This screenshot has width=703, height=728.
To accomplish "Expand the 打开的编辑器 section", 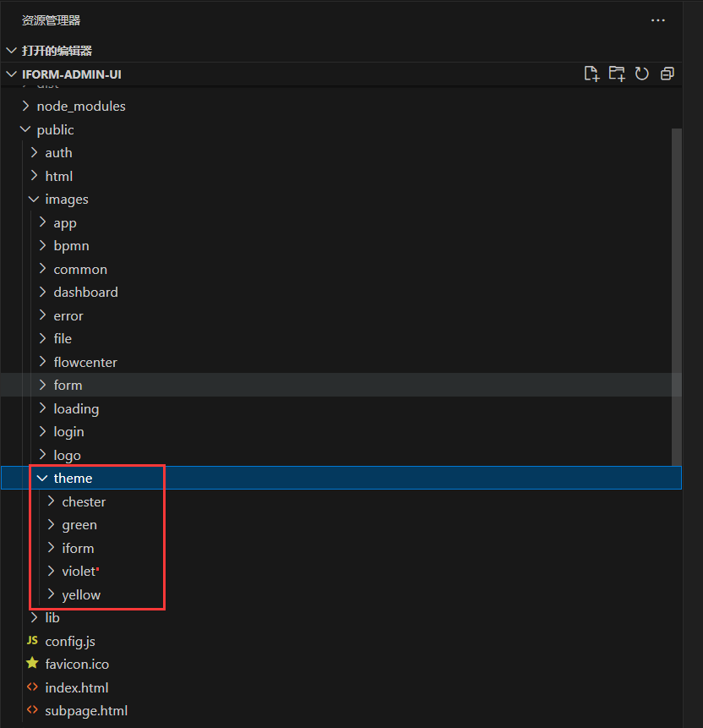I will click(x=11, y=51).
